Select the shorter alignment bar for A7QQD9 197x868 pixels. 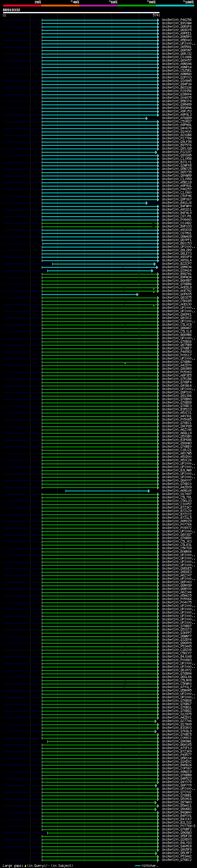pyautogui.click(x=94, y=118)
